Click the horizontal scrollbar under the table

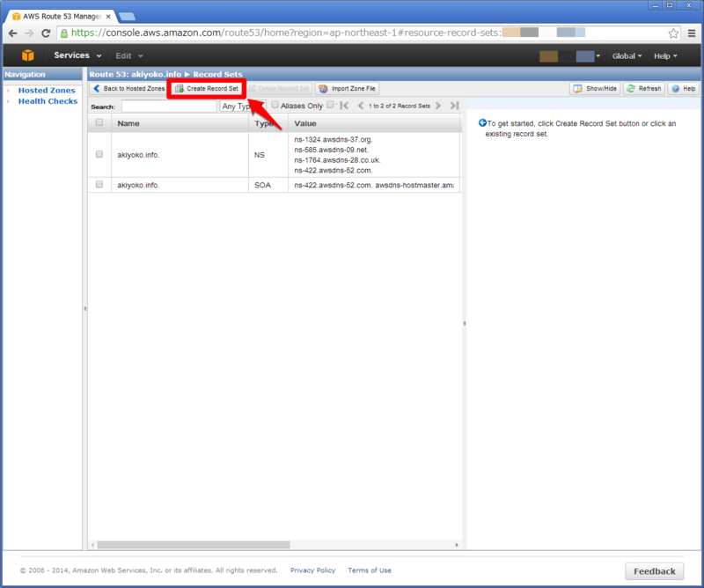click(194, 545)
